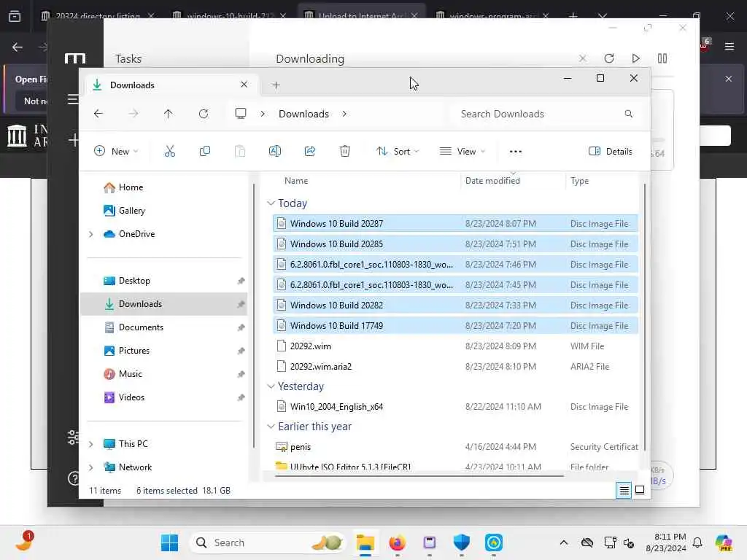Sort by the Type column header
747x560 pixels.
coord(580,181)
